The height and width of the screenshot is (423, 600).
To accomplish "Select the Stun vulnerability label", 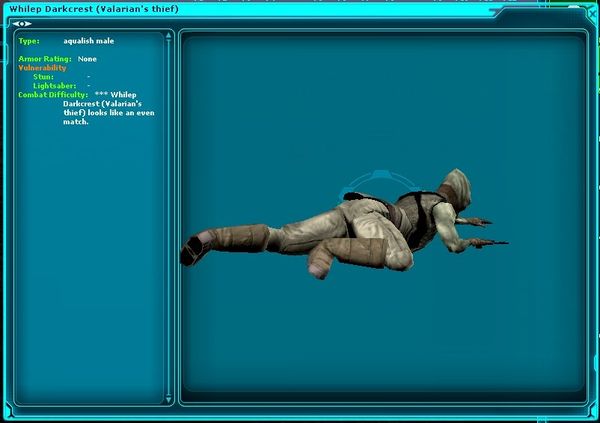I will coord(43,76).
